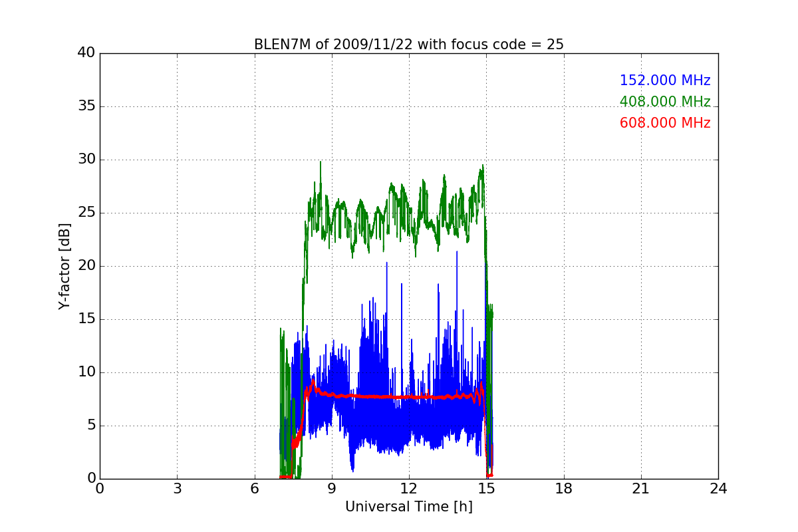Click the y-axis tick label 25

86,213
